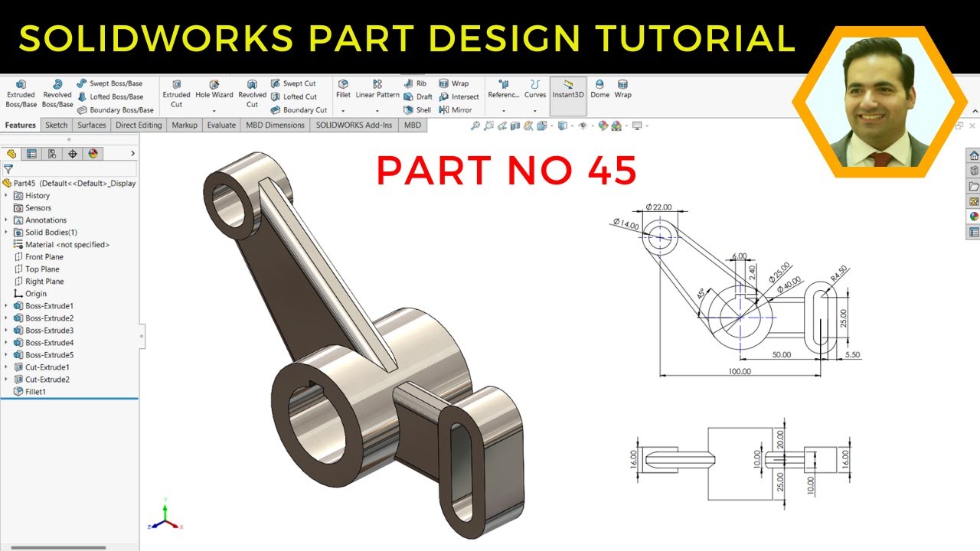Screen dimensions: 980x551
Task: Select the Fillet1 feature
Action: [29, 392]
